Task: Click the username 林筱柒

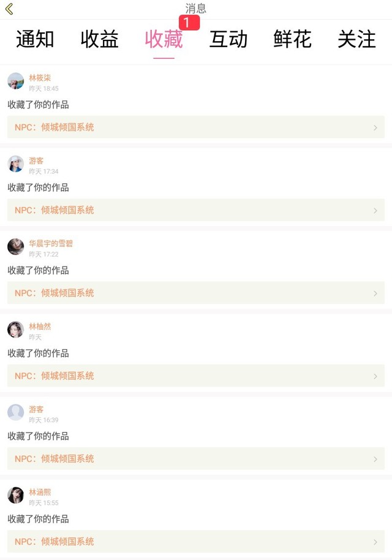Action: coord(40,78)
